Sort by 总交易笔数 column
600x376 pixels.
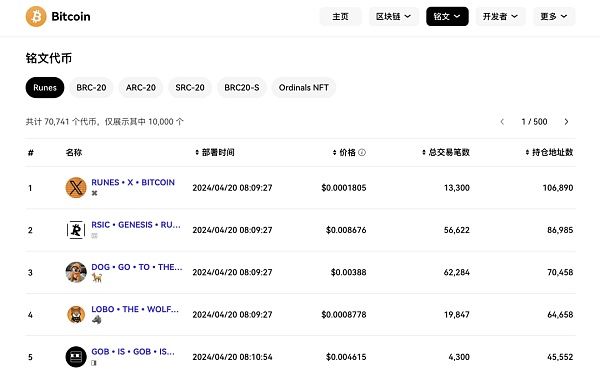pos(445,152)
